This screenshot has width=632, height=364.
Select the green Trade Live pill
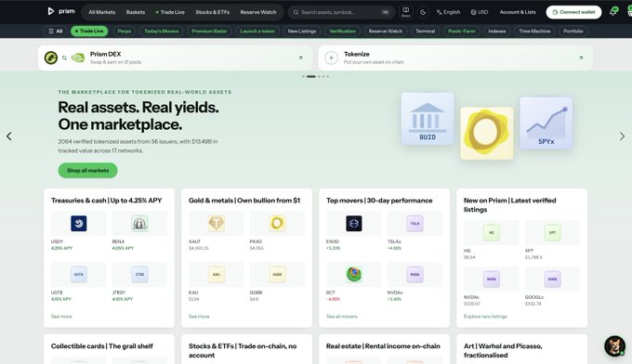pyautogui.click(x=89, y=31)
